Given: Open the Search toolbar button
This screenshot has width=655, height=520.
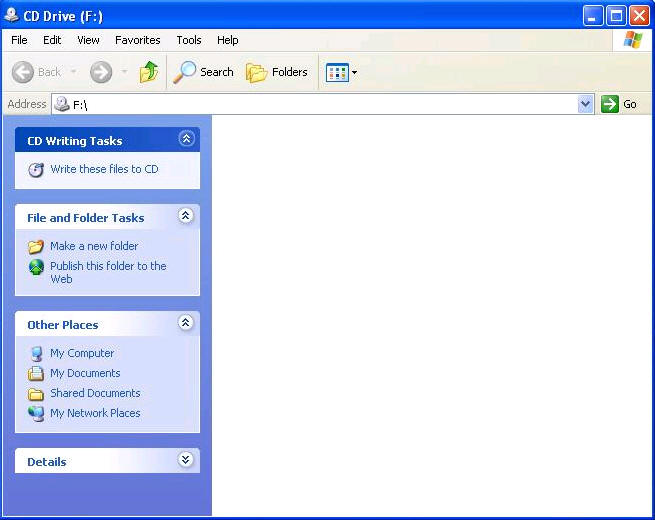Looking at the screenshot, I should point(203,72).
